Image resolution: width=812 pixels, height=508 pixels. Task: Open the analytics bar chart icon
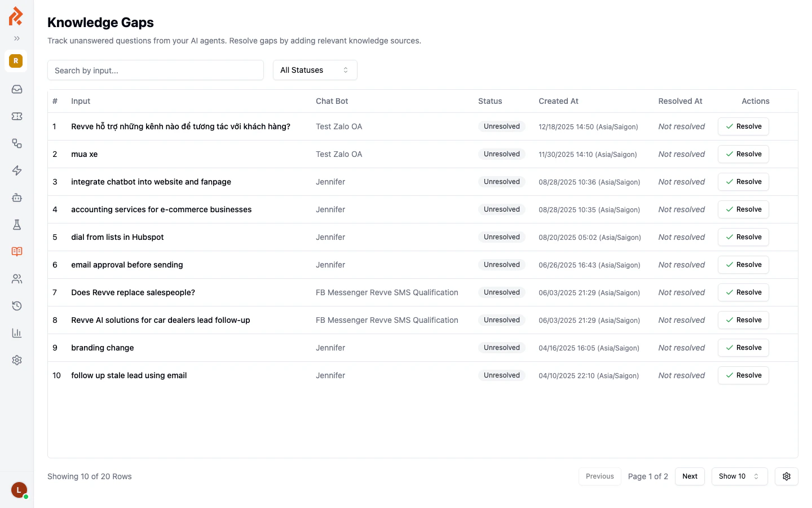(16, 332)
